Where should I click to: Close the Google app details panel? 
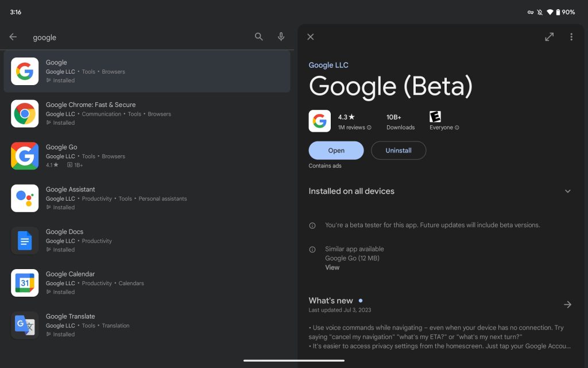pos(311,37)
